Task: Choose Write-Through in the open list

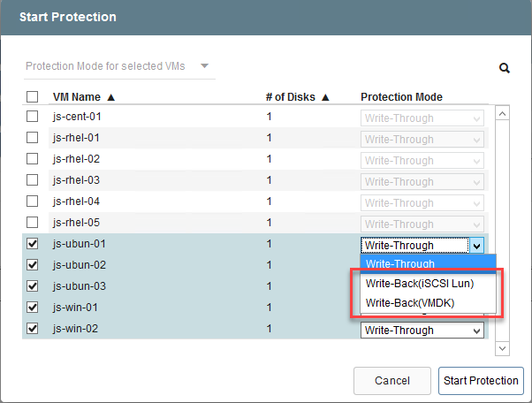Action: 400,263
